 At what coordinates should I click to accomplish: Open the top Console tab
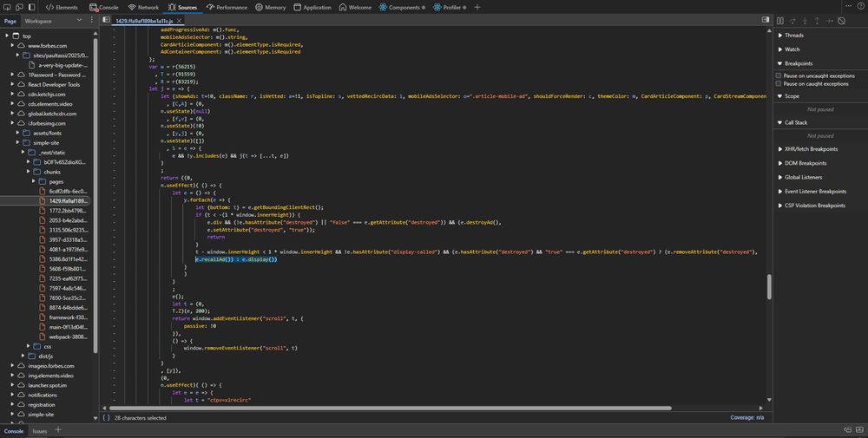(x=103, y=7)
